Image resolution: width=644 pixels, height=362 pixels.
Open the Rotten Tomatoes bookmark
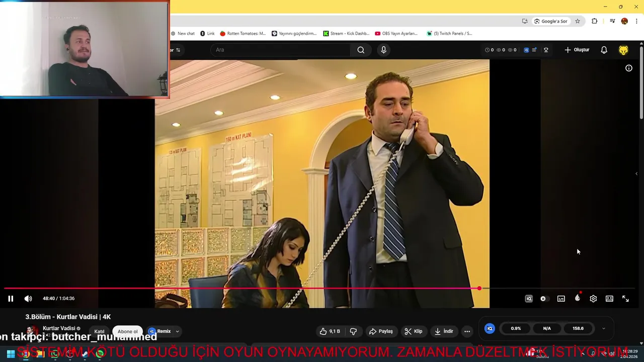243,34
